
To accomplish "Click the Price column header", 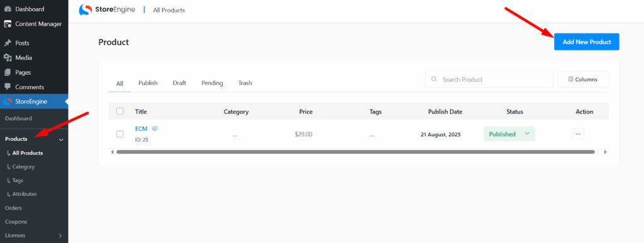I will (306, 112).
